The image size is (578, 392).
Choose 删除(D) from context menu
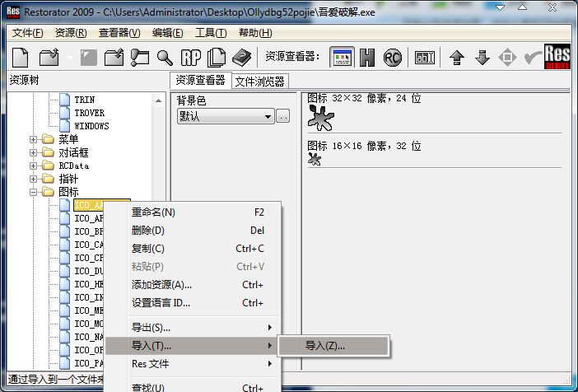(193, 231)
